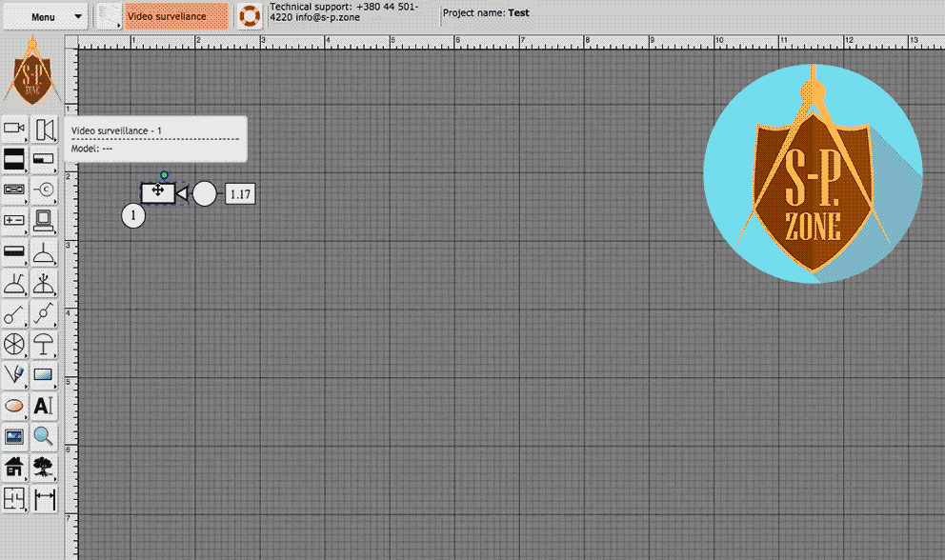The width and height of the screenshot is (945, 560).
Task: Select the half-filled rectangle device tool
Action: click(x=44, y=159)
